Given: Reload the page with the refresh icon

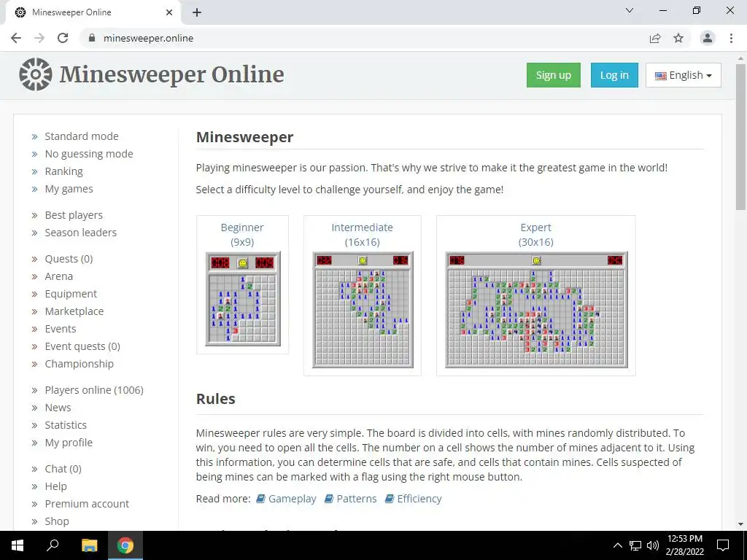Looking at the screenshot, I should [x=63, y=38].
